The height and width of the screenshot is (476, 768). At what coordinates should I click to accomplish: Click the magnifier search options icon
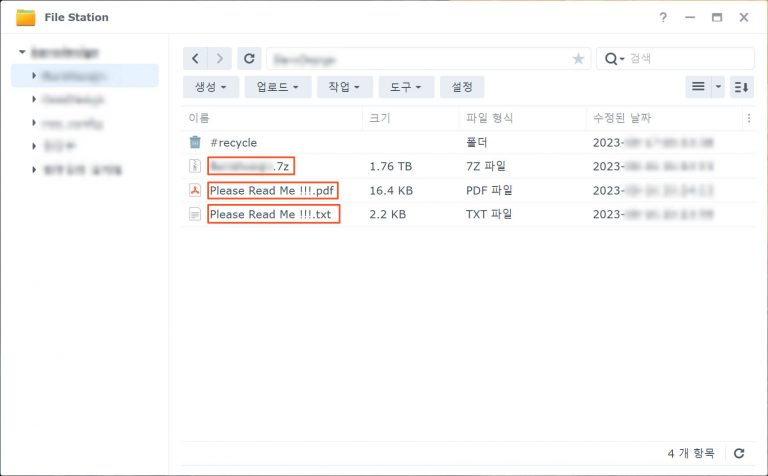pyautogui.click(x=614, y=59)
